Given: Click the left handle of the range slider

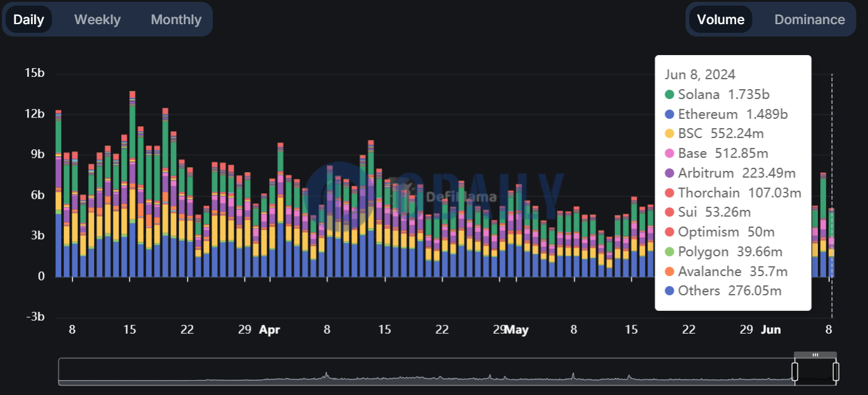Looking at the screenshot, I should coord(795,371).
